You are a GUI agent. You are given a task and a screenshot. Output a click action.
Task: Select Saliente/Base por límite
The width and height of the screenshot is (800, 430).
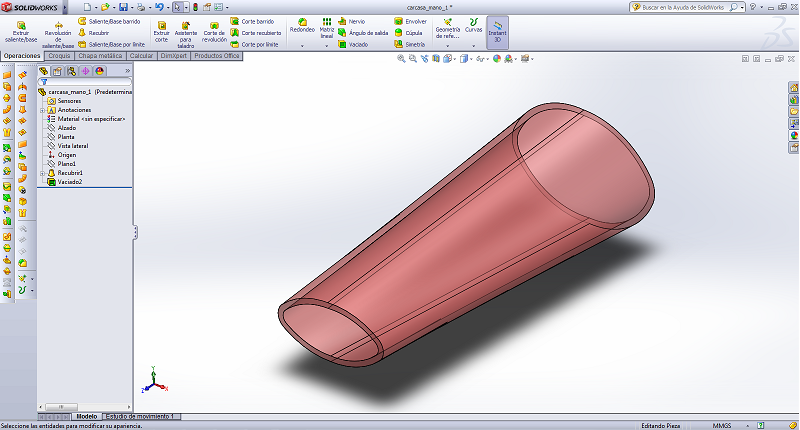pos(111,44)
